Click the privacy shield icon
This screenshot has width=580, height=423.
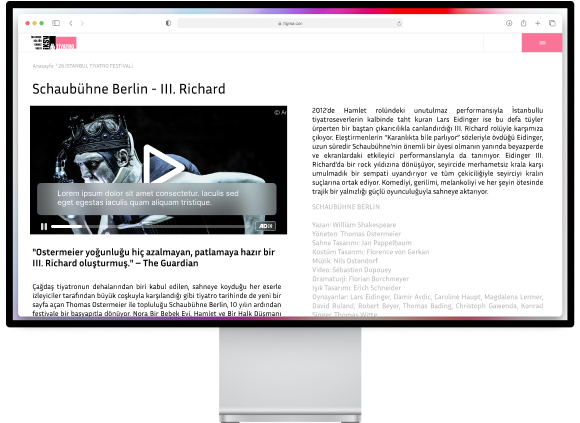coord(168,23)
